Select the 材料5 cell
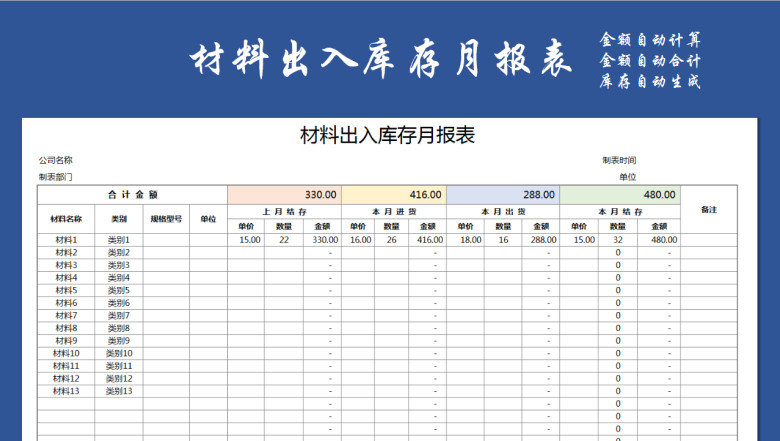780x441 pixels. tap(66, 290)
